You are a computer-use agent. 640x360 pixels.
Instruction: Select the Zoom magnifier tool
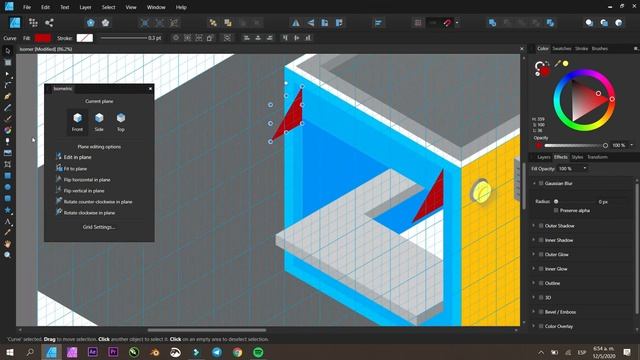point(7,255)
